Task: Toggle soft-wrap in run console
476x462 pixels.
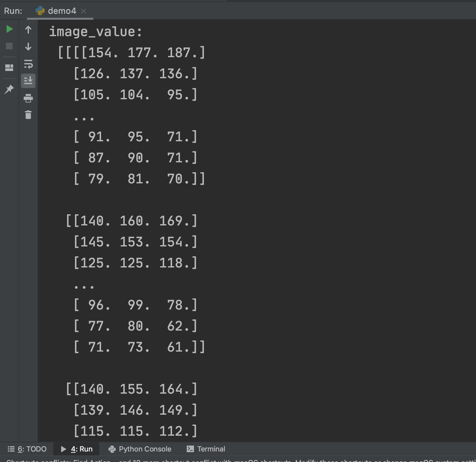Action: tap(28, 64)
